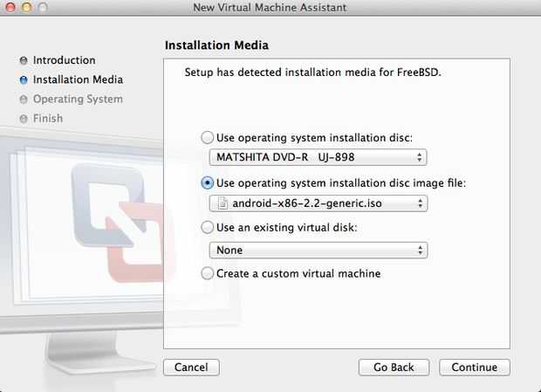Click the Finish step bullet icon
The width and height of the screenshot is (541, 392).
point(24,119)
